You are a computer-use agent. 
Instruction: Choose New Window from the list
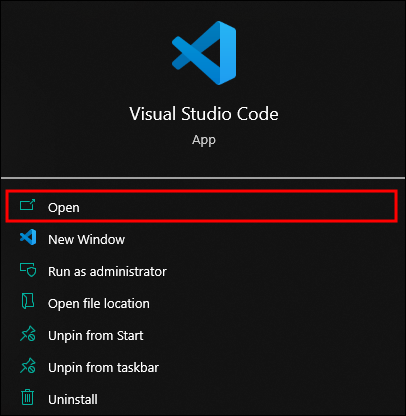click(86, 239)
